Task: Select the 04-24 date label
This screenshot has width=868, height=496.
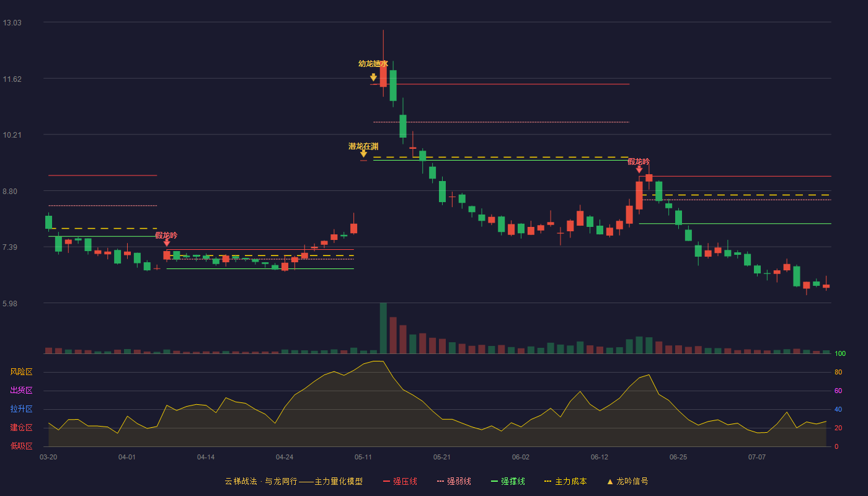Action: pos(285,457)
